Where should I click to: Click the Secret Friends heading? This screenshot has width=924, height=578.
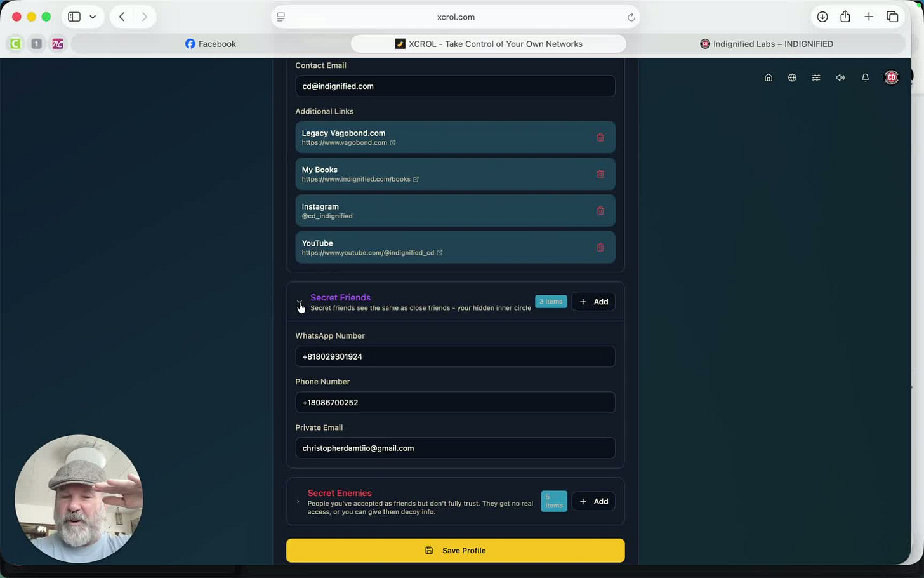341,297
